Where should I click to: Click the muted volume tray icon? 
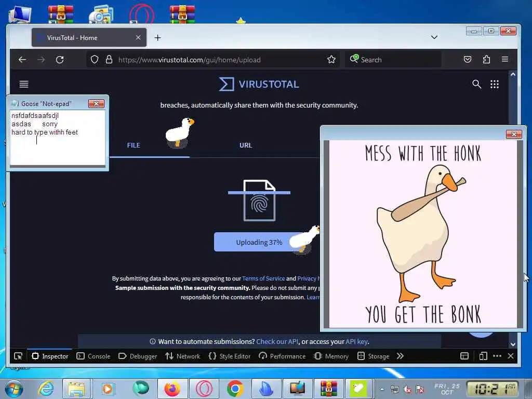407,390
